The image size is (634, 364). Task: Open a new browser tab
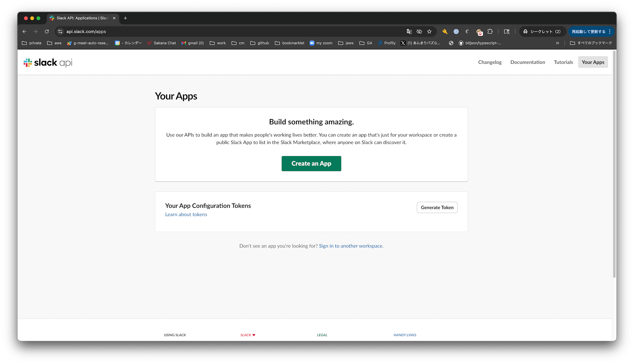click(x=126, y=18)
